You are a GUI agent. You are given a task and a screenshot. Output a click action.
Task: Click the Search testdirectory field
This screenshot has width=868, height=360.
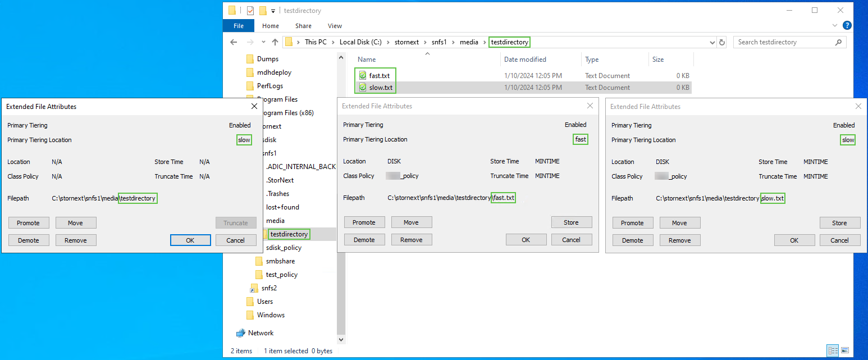click(x=785, y=42)
